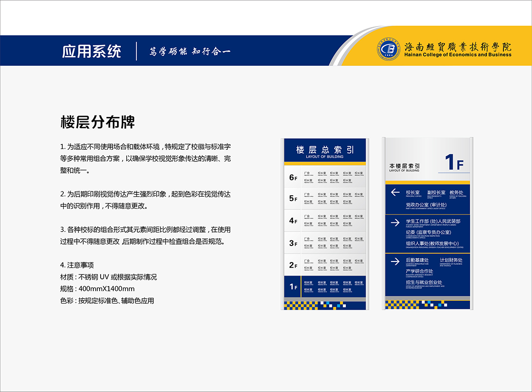Click the 楼层分布牌 section heading
Screen dimensions: 532x392
pos(97,122)
